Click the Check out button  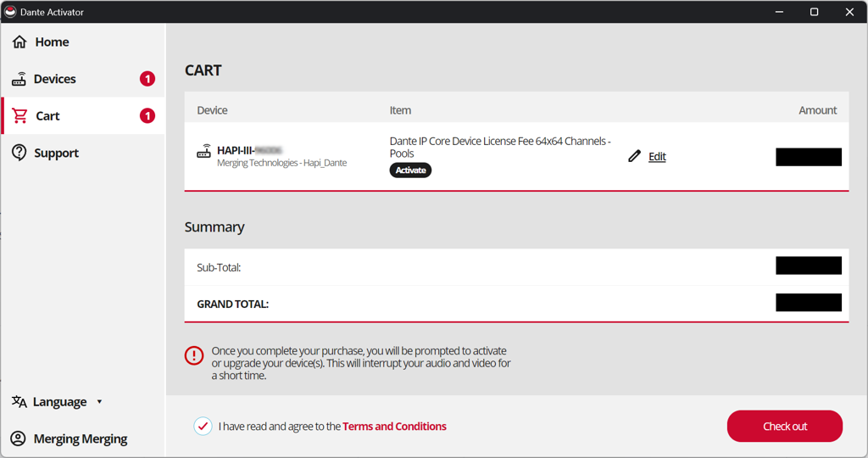click(784, 426)
